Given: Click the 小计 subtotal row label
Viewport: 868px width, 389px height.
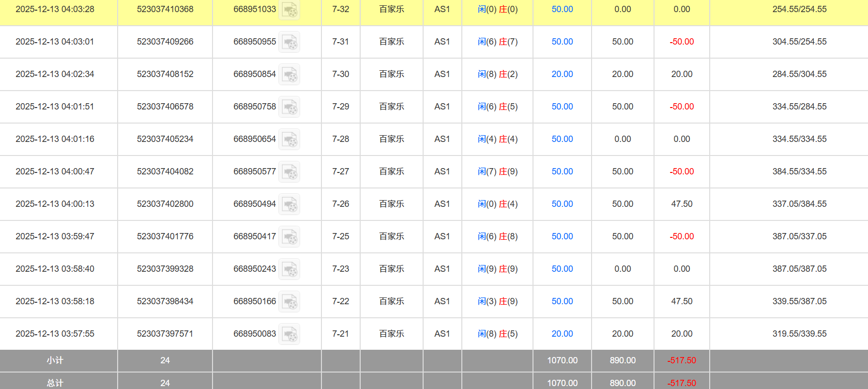Looking at the screenshot, I should pos(55,360).
